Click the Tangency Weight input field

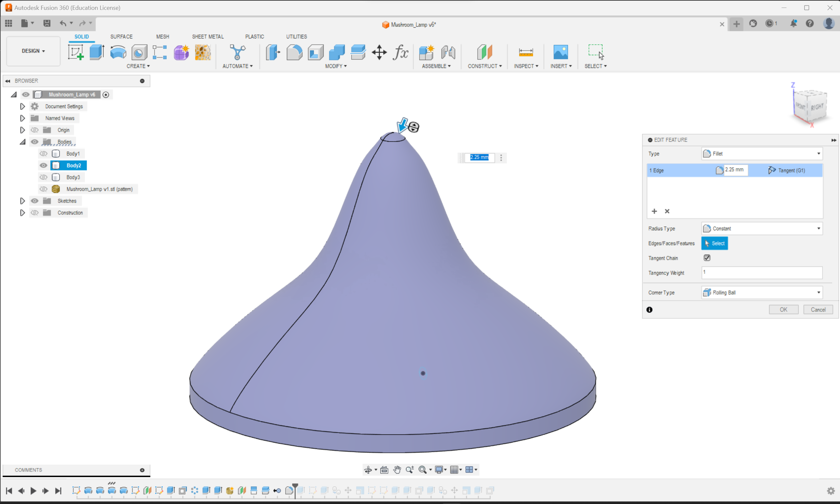[762, 273]
